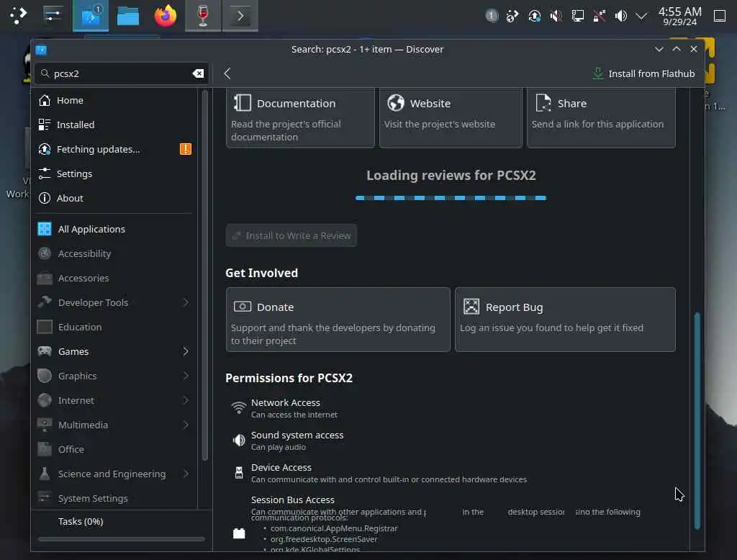This screenshot has height=560, width=737.
Task: Go back with the back arrow
Action: coord(227,73)
